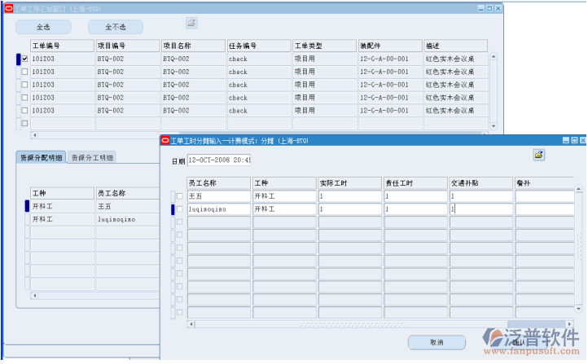Check the second work order row checkbox
The width and height of the screenshot is (588, 364).
24,72
